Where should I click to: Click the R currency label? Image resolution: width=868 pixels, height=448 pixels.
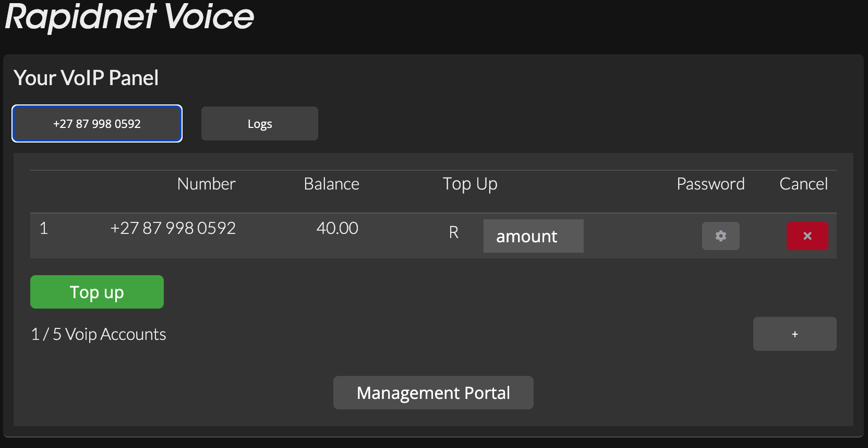pyautogui.click(x=454, y=232)
